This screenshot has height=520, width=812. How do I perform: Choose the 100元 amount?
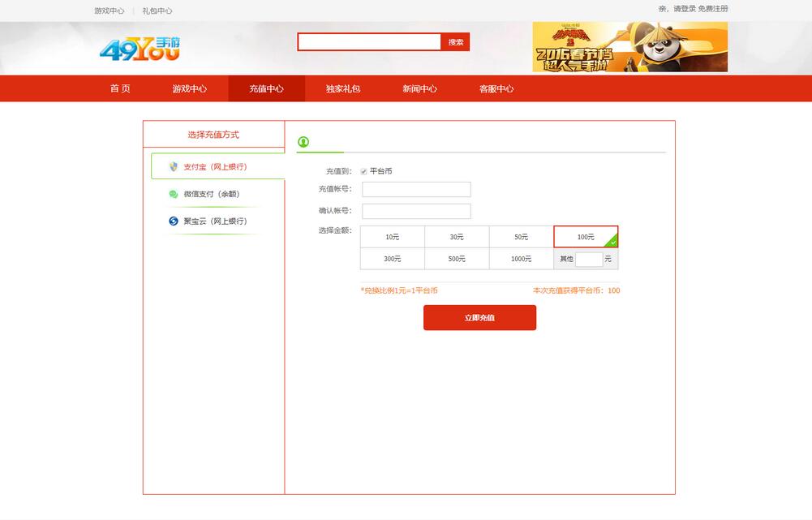point(586,237)
